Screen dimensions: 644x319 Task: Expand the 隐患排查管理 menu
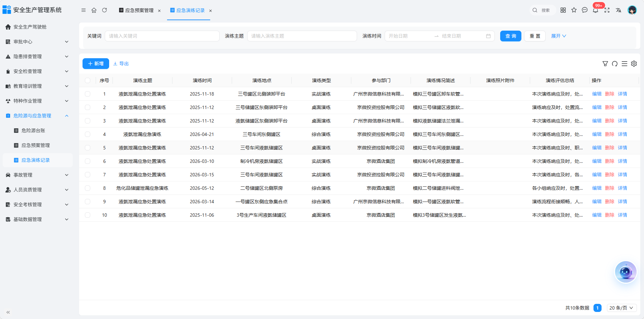click(37, 57)
